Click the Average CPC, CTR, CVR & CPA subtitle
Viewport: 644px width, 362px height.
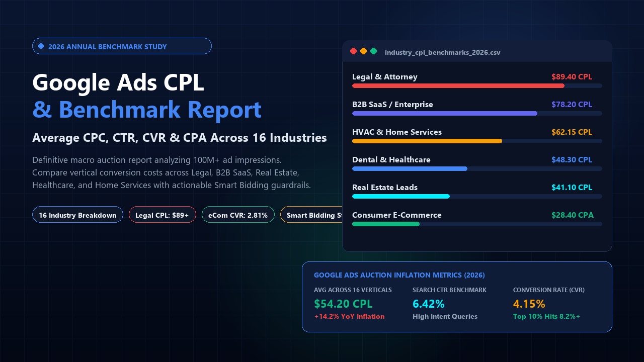click(x=180, y=138)
